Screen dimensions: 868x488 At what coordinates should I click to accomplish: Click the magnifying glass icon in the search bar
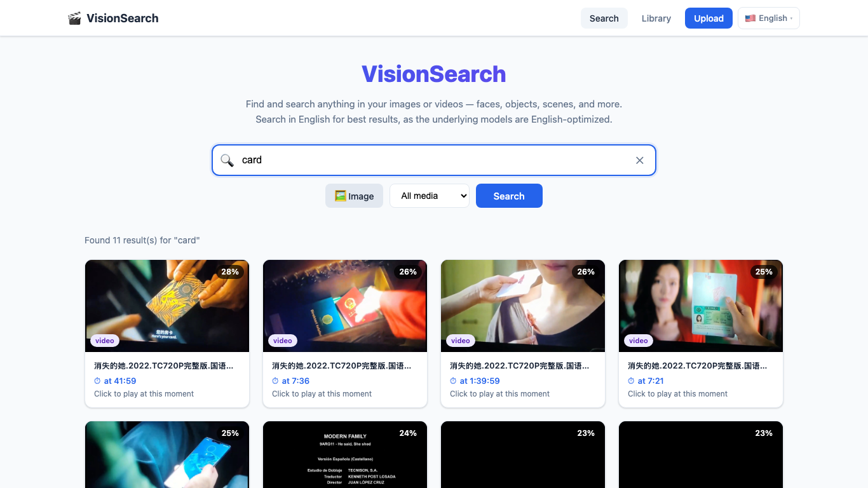(227, 160)
